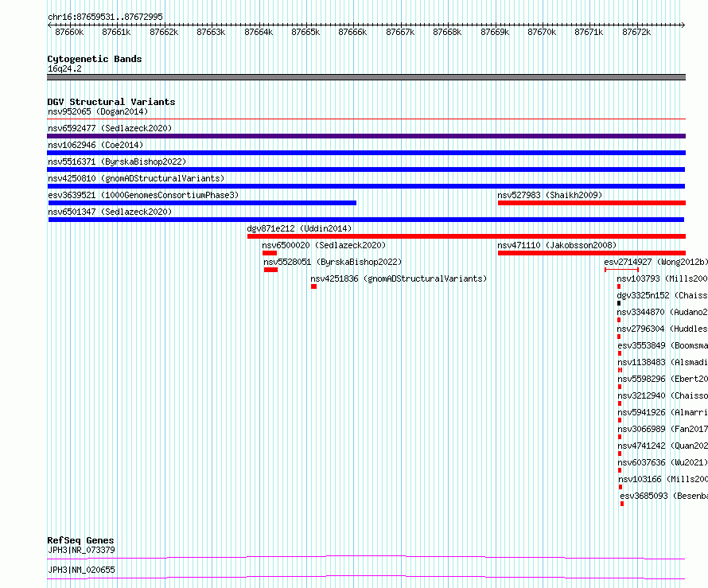Viewport: 708px width, 588px height.
Task: Select the esv2714927 interval marker line
Action: [x=621, y=270]
